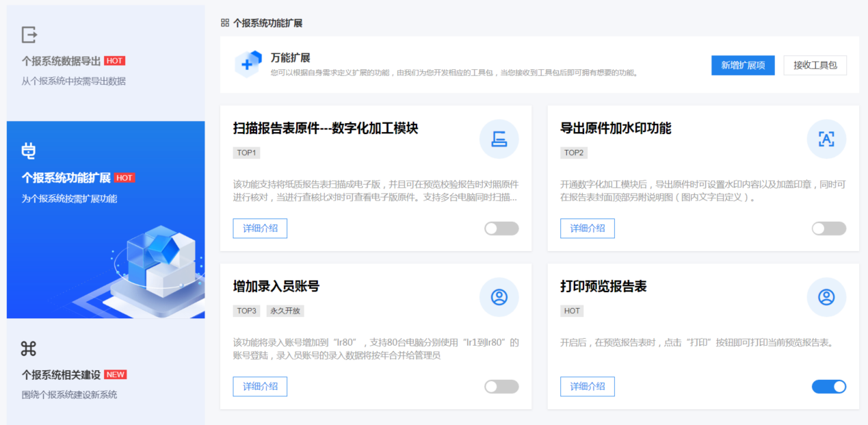Disable the 打印预览报告表 toggle
Screen dimensions: 868x425
(x=828, y=387)
